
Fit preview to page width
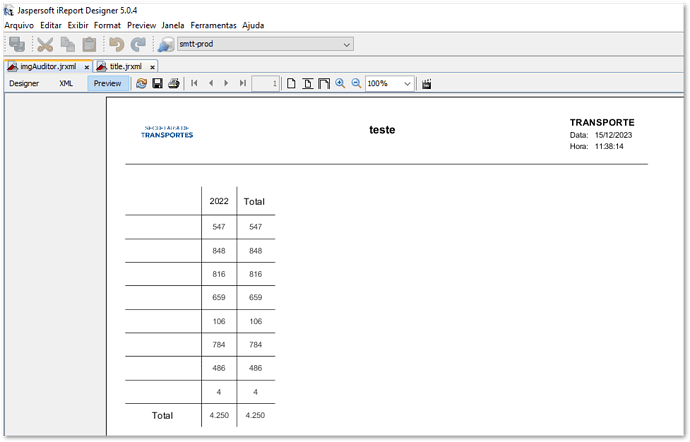[x=324, y=83]
